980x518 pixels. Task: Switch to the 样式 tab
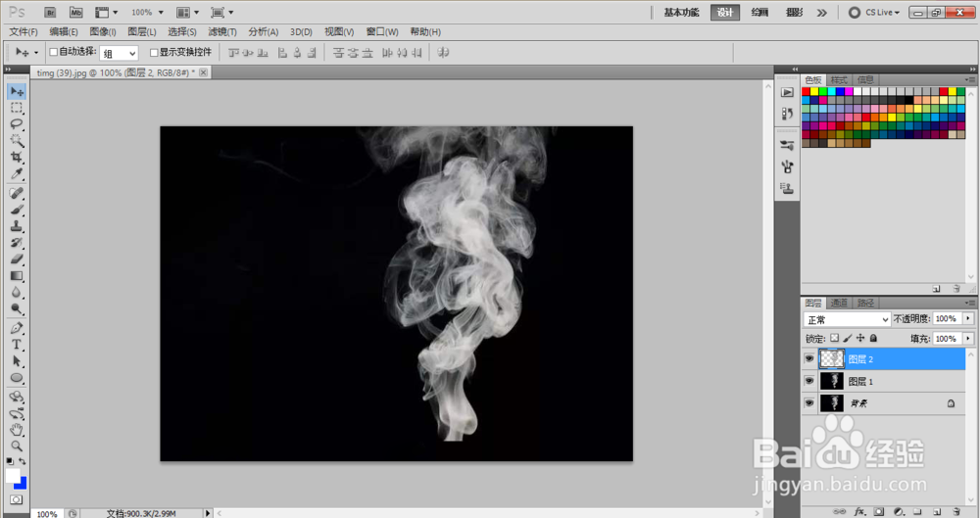pyautogui.click(x=839, y=80)
